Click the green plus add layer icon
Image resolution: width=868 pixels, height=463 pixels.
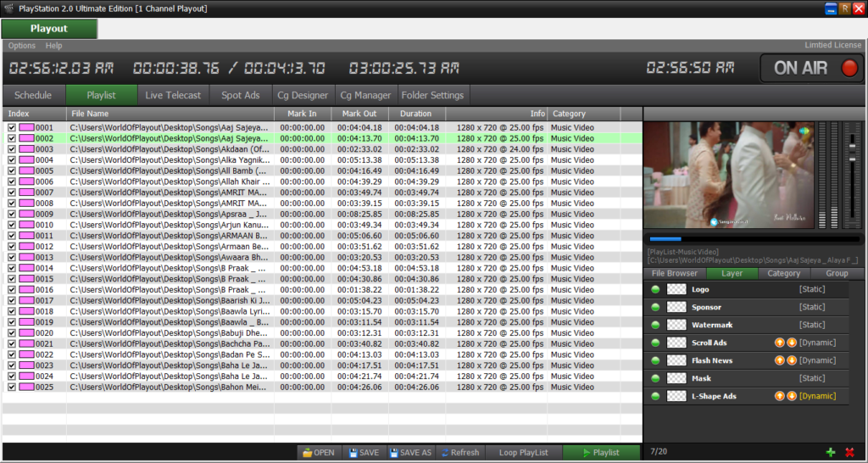(x=832, y=453)
